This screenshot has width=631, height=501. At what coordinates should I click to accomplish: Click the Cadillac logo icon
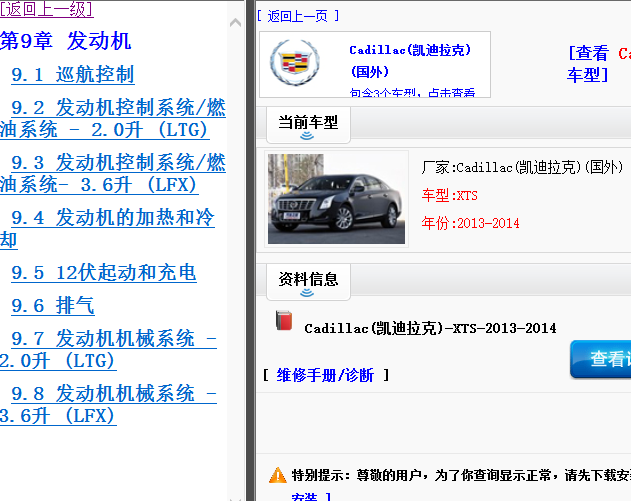tap(295, 63)
